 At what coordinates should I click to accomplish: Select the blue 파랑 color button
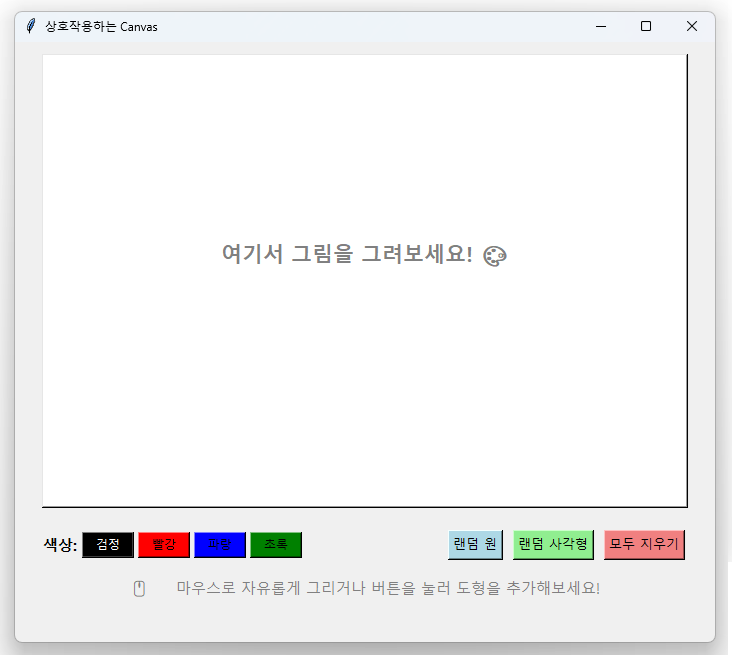[x=220, y=544]
